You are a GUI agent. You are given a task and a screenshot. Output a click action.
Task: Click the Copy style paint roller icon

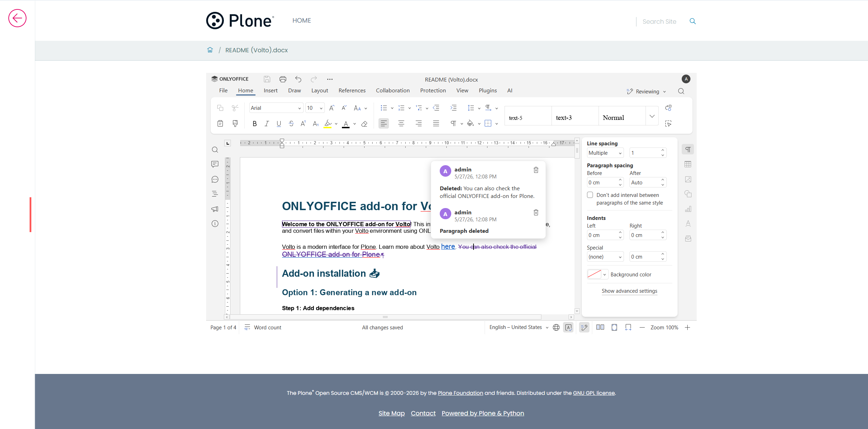tap(235, 123)
